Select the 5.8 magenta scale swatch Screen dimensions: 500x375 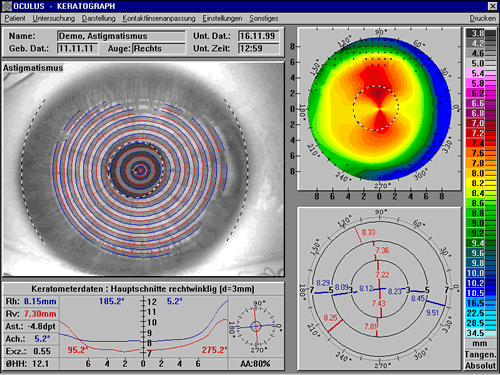click(481, 83)
